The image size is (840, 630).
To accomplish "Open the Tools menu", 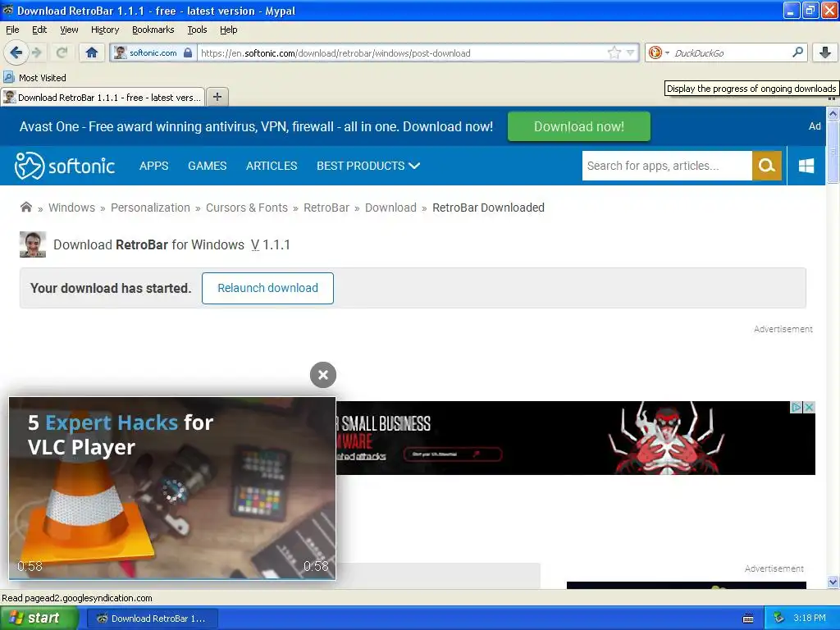I will pos(197,30).
